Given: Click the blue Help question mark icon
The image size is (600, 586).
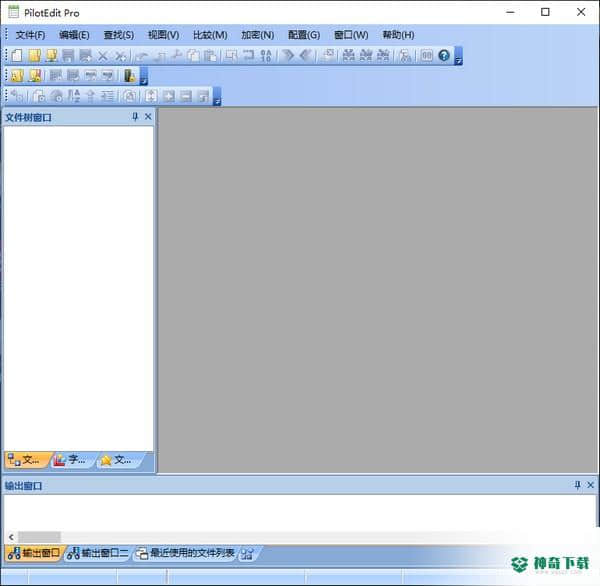Looking at the screenshot, I should pos(444,56).
